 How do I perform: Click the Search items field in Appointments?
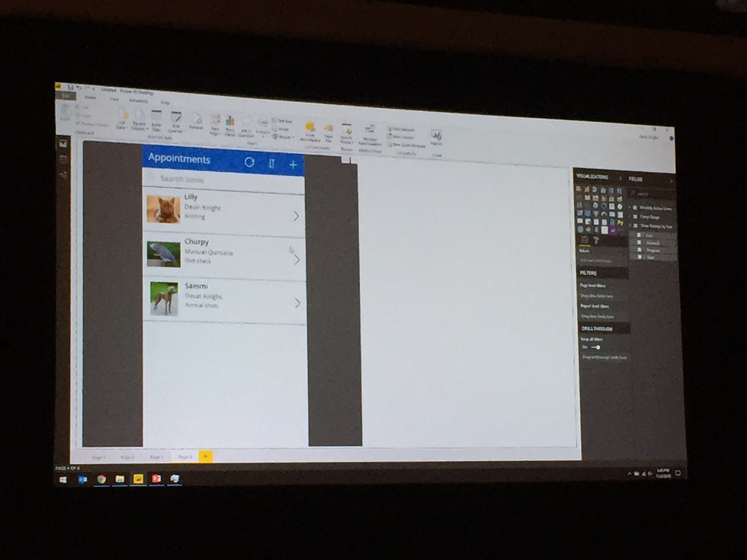pos(223,180)
